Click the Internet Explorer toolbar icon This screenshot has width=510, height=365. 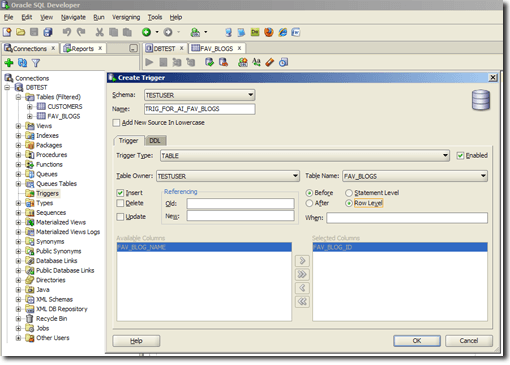(283, 32)
